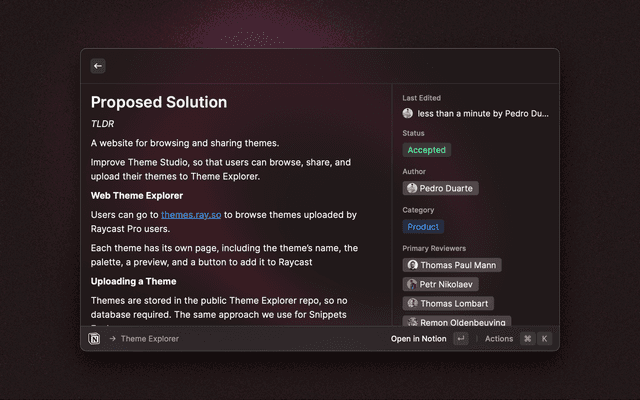Click the Command key symbol icon
The height and width of the screenshot is (400, 640).
pyautogui.click(x=527, y=339)
